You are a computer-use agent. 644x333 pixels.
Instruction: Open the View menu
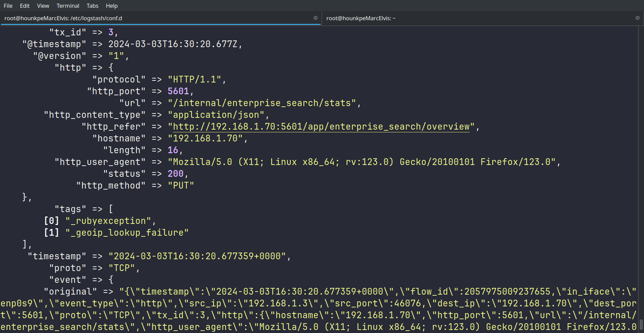(43, 6)
